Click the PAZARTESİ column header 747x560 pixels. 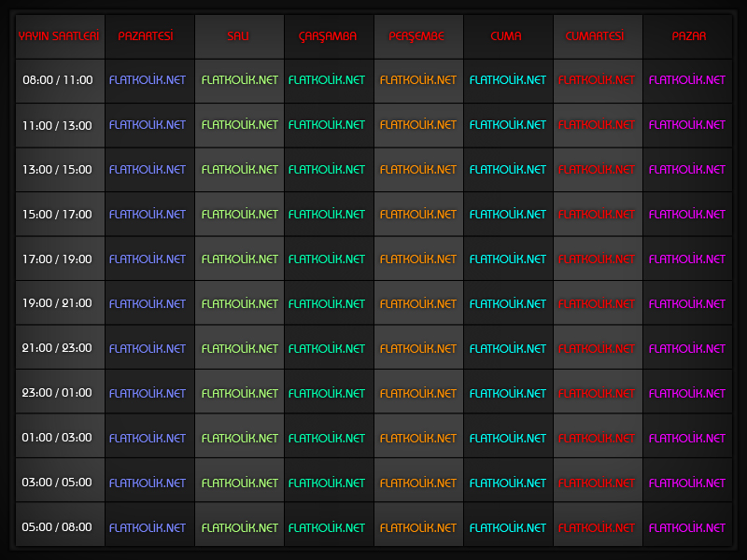146,36
